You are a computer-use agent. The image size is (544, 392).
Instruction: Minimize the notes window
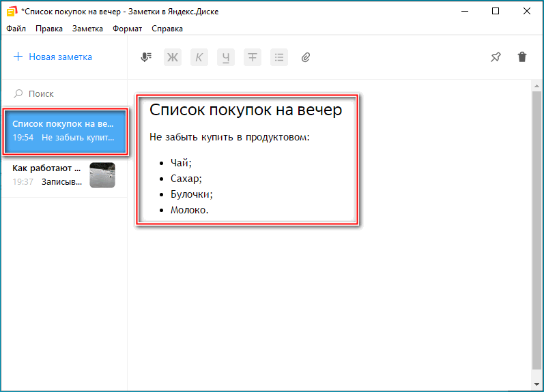pos(465,11)
